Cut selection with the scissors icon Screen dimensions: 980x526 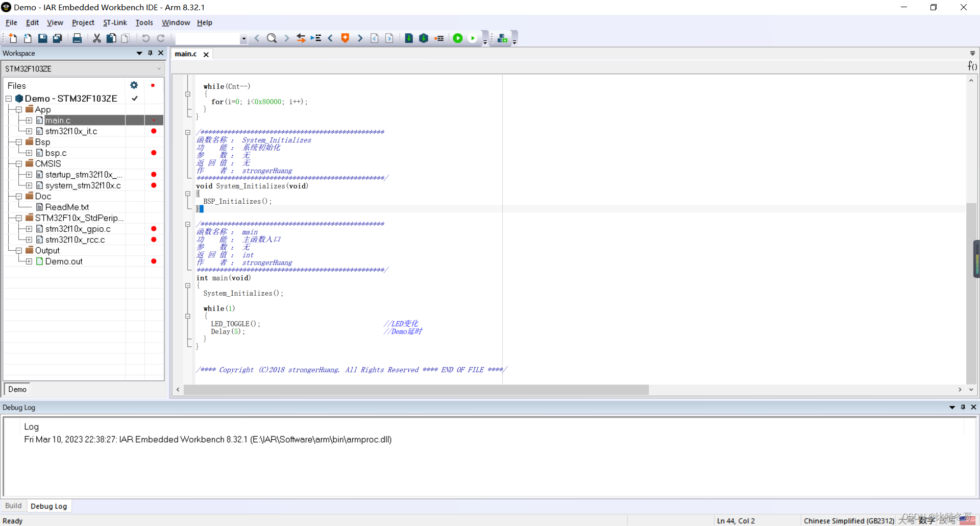tap(96, 38)
